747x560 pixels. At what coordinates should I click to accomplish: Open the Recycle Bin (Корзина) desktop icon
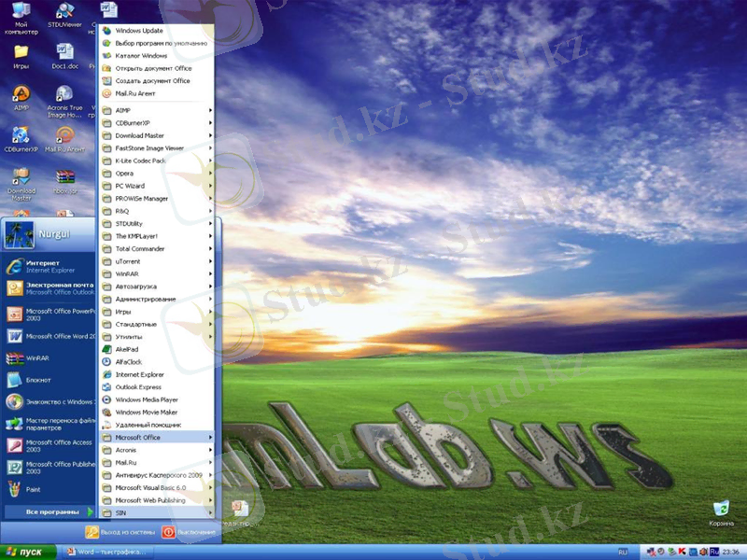721,510
